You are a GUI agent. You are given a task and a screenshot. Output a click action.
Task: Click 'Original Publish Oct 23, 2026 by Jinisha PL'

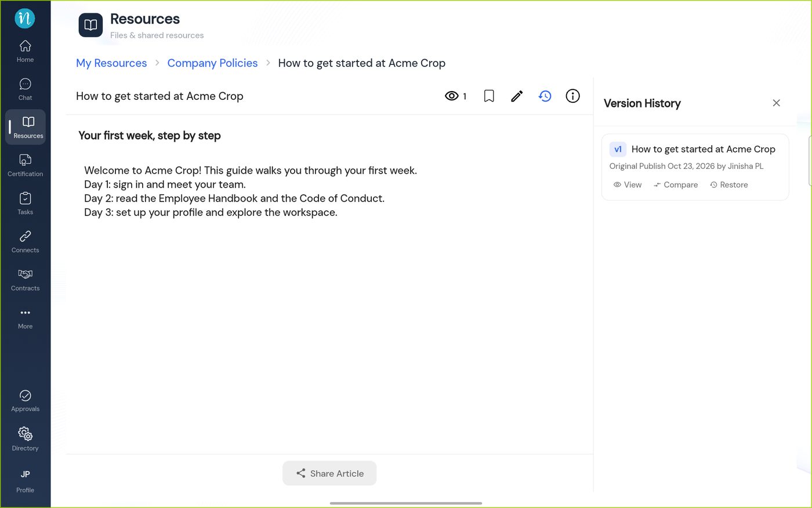coord(686,166)
